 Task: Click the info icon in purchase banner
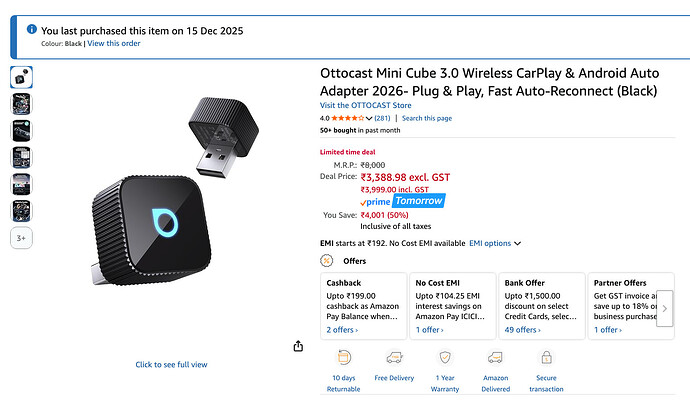coord(30,30)
